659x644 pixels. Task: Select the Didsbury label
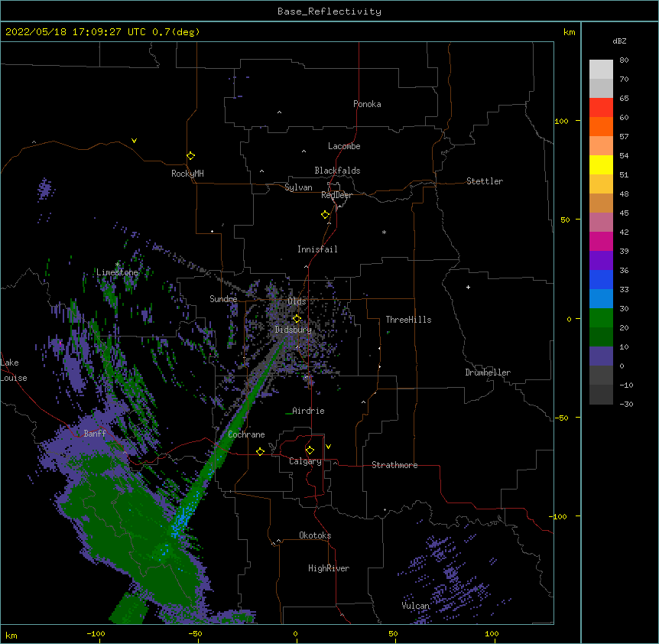coord(294,330)
